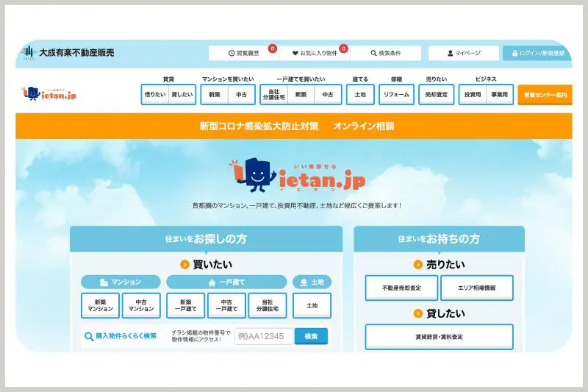This screenshot has height=392, width=588.
Task: Click 新築一戸建て search button
Action: (186, 305)
